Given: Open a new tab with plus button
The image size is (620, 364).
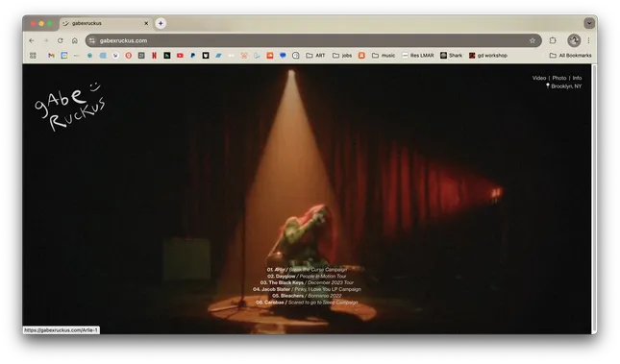Looking at the screenshot, I should tap(161, 23).
